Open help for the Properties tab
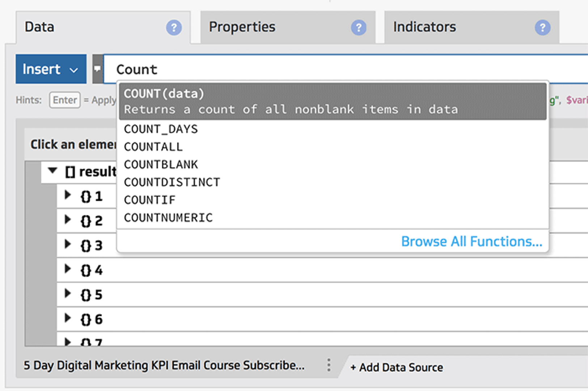 [358, 27]
